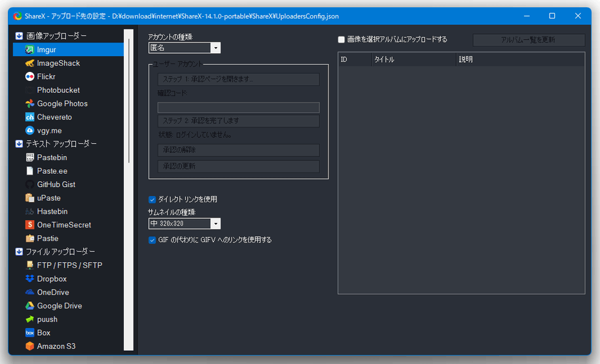
Task: Select the Amazon S3 label
Action: pos(56,346)
